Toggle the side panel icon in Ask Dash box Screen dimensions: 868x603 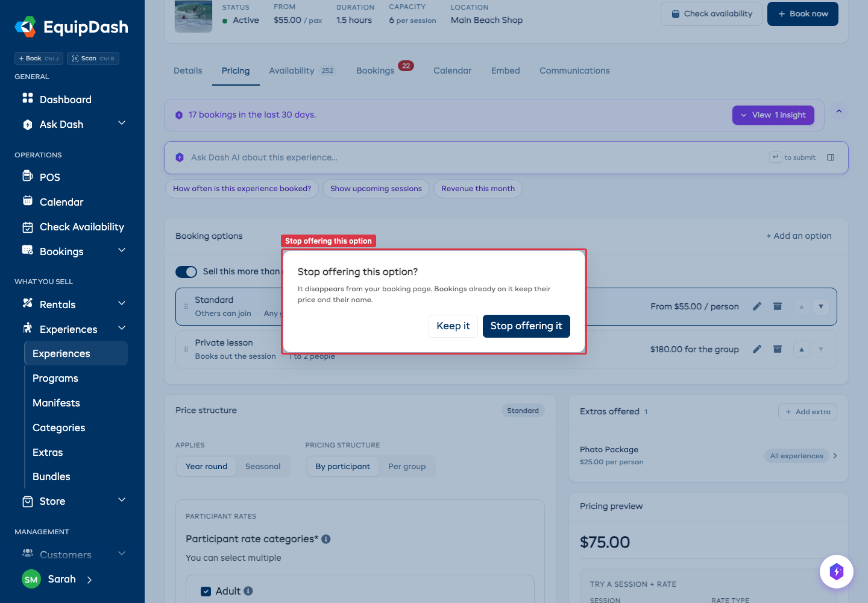coord(831,157)
